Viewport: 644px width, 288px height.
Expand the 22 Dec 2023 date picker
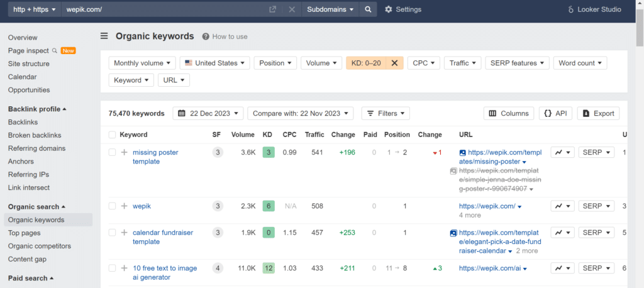coord(208,113)
